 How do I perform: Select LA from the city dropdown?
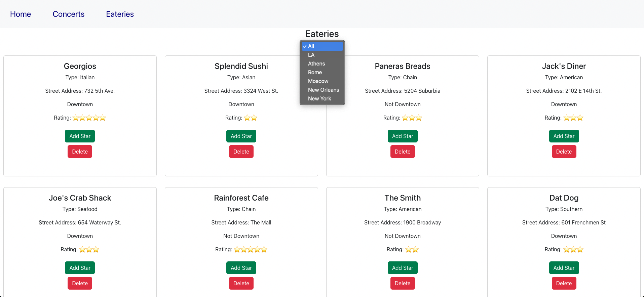[311, 55]
